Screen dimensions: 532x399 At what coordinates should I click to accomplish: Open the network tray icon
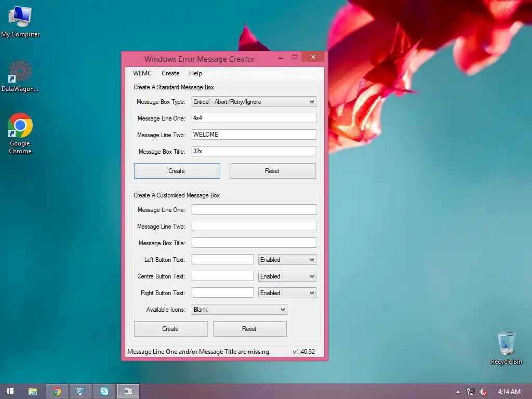tap(471, 392)
